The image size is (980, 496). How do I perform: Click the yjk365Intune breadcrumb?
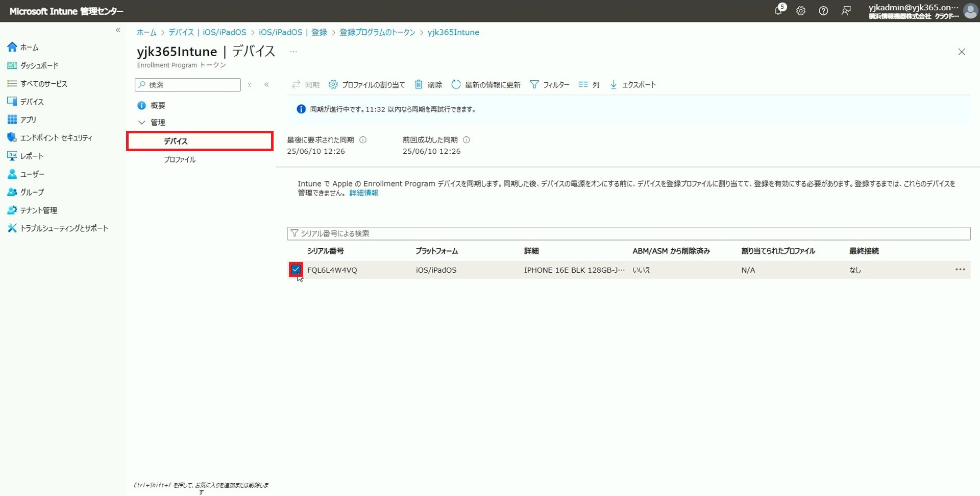pos(453,32)
